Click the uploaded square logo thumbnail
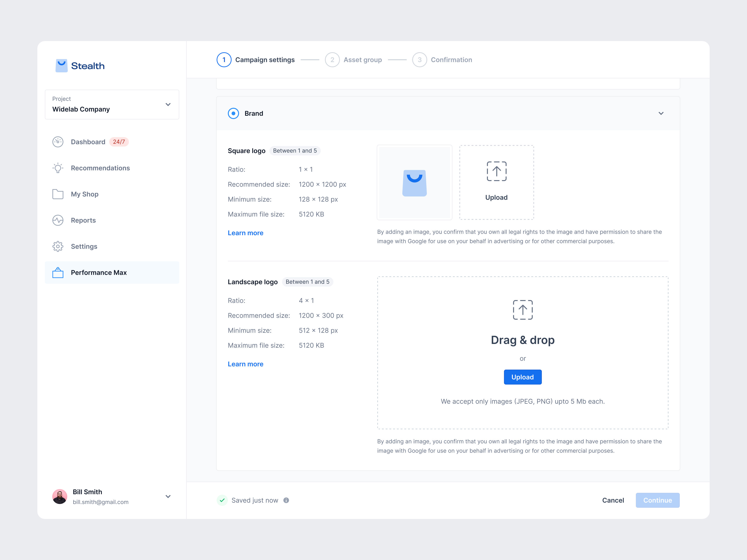This screenshot has width=747, height=560. pos(415,183)
